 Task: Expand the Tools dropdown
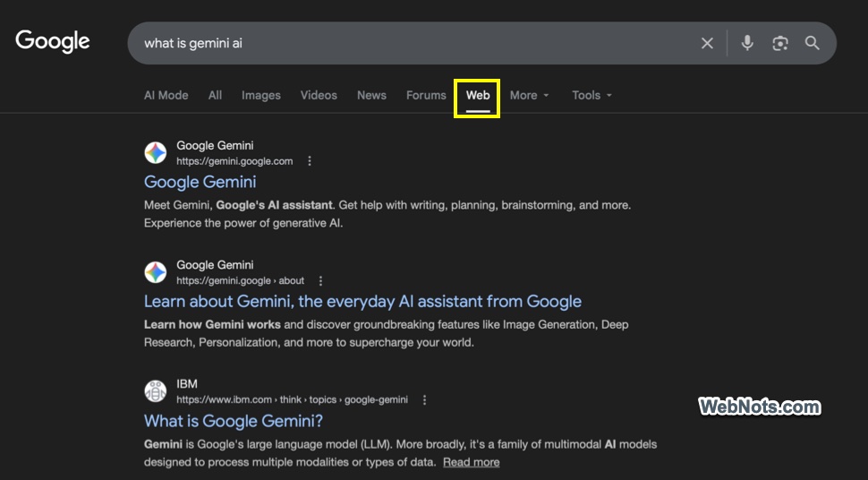[x=591, y=95]
